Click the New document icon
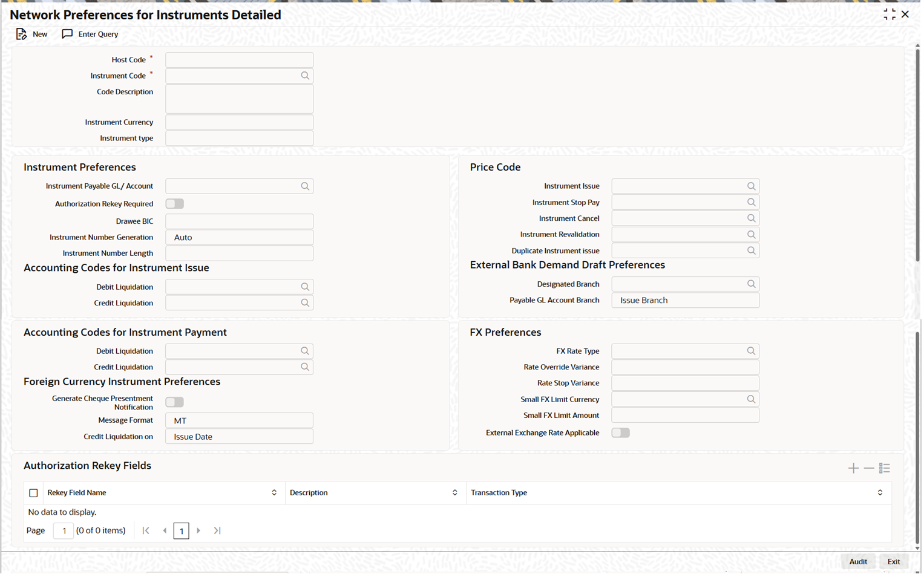The width and height of the screenshot is (924, 577). [x=22, y=34]
